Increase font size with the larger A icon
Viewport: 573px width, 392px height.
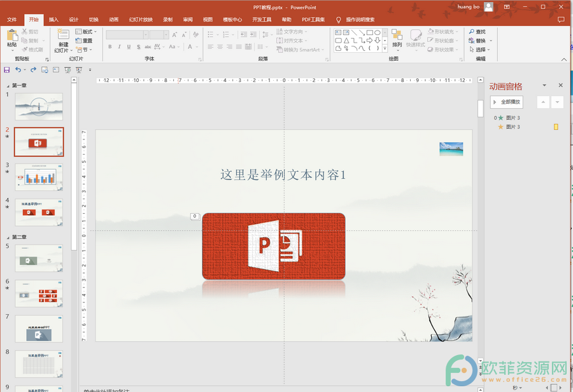[174, 35]
